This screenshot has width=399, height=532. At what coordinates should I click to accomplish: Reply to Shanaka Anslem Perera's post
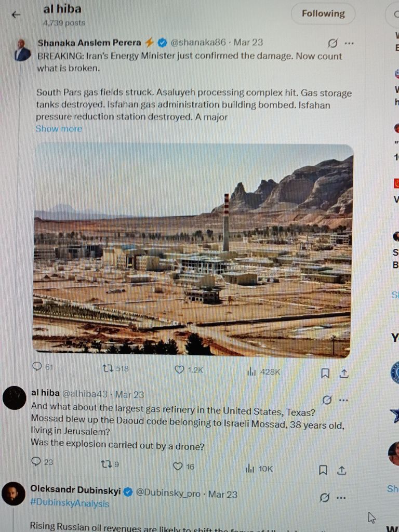(37, 366)
